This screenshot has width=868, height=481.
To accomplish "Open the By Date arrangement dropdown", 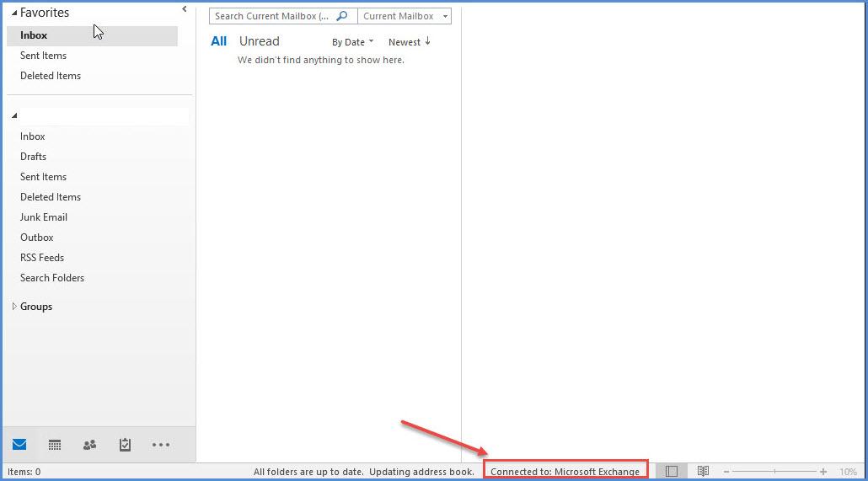I will (x=352, y=42).
